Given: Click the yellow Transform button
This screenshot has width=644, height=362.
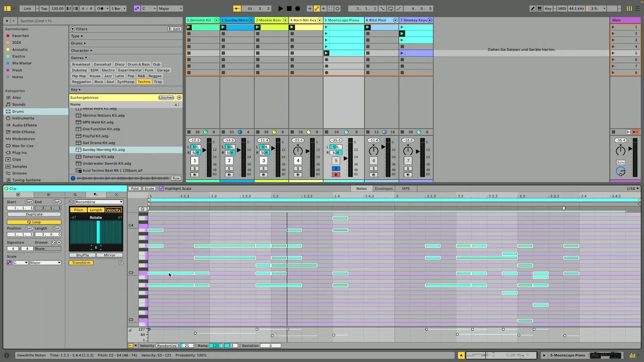Looking at the screenshot, I should (x=81, y=263).
